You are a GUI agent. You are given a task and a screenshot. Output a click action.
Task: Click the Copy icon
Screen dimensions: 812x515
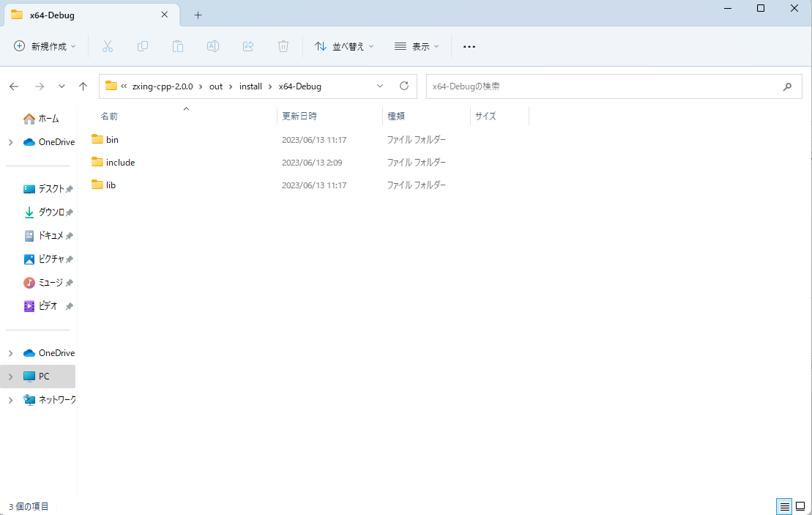tap(143, 46)
